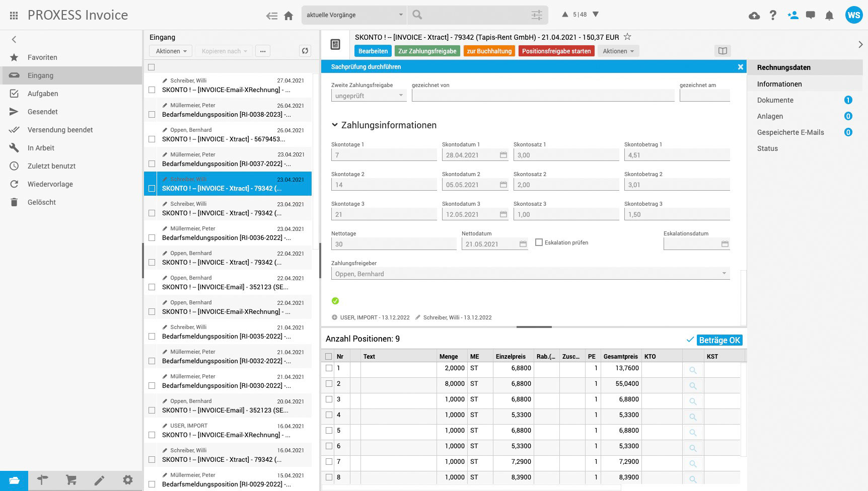Open the aktuelle Vorgänge dropdown
The width and height of the screenshot is (868, 491).
pyautogui.click(x=354, y=15)
